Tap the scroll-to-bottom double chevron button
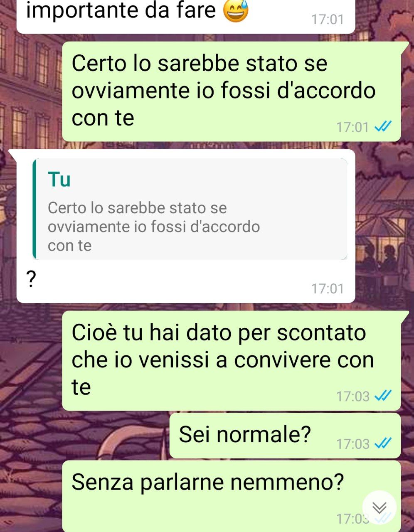The image size is (414, 532). point(379,507)
